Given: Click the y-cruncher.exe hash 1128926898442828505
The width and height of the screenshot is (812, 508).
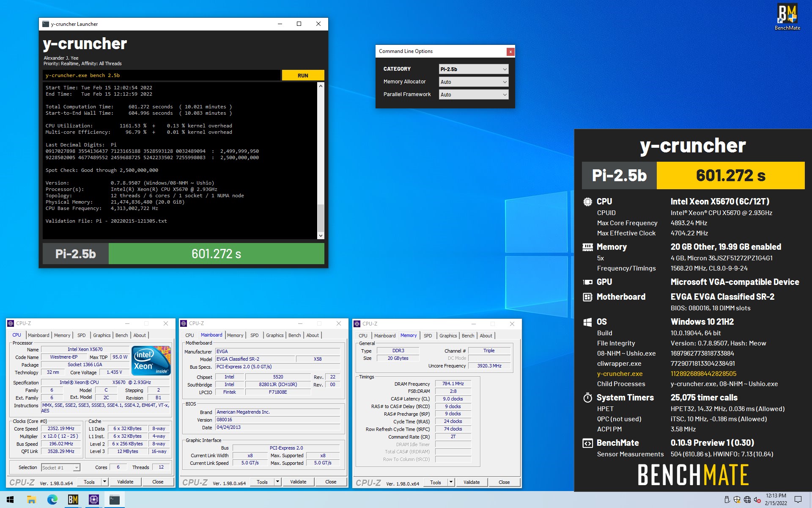Looking at the screenshot, I should [703, 374].
